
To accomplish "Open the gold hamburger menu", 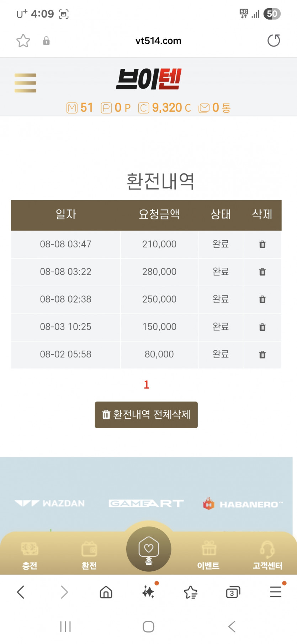I will pyautogui.click(x=25, y=83).
